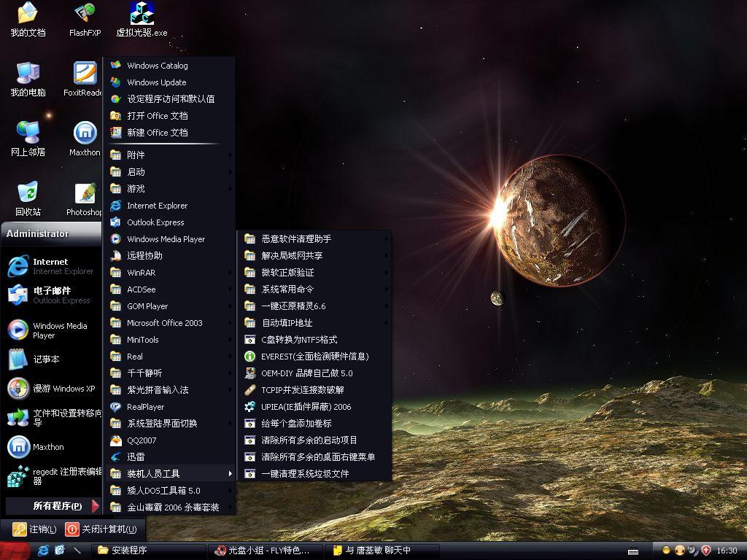The height and width of the screenshot is (560, 747).
Task: Launch 迅雷 Thunder downloader
Action: click(x=169, y=456)
